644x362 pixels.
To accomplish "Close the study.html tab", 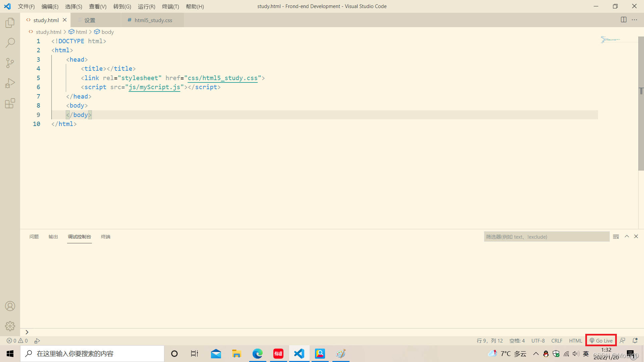I will coord(65,20).
